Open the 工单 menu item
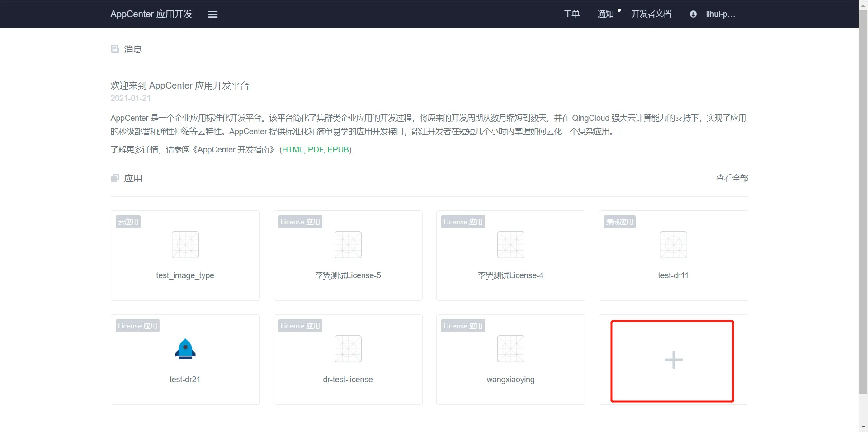 point(571,14)
